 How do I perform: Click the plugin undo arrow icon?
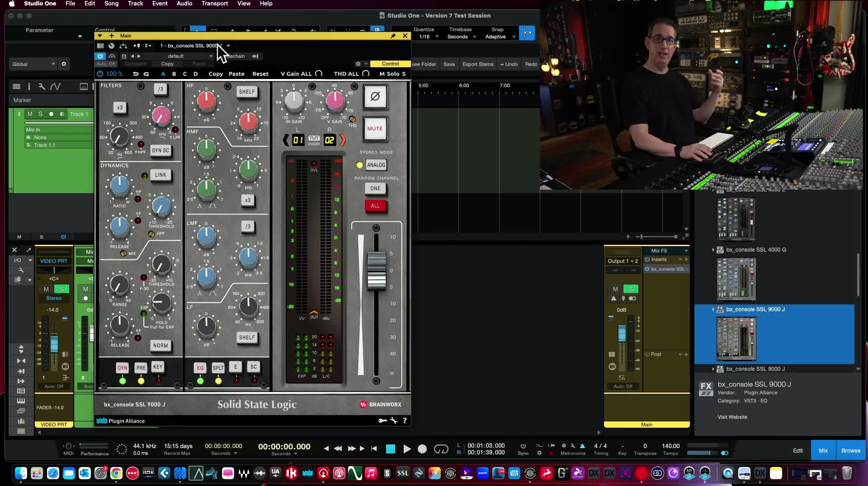[x=136, y=74]
